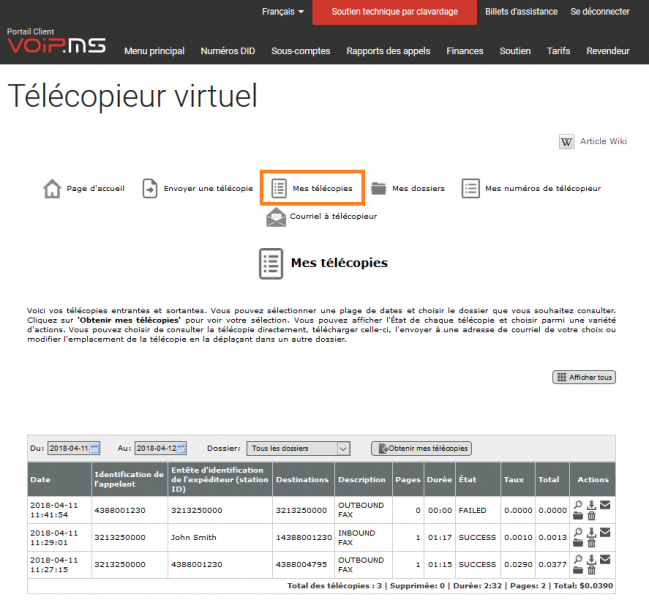
Task: Click the FAILED status cell
Action: click(478, 510)
